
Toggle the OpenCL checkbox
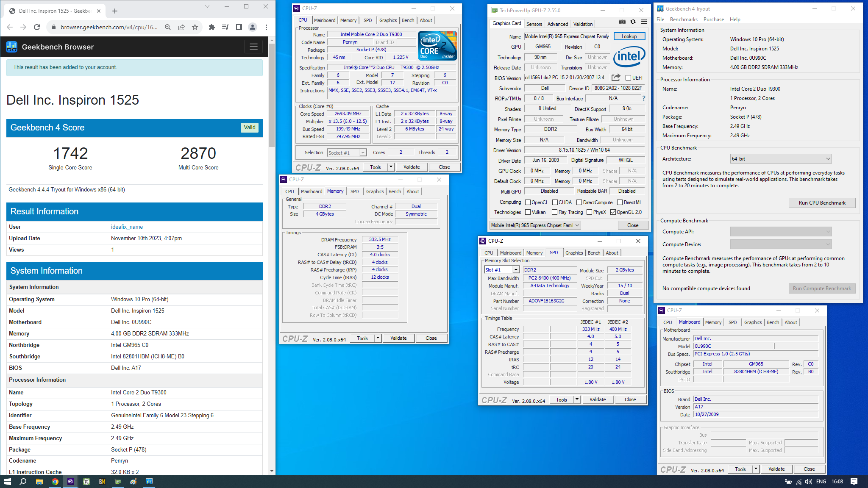[528, 202]
